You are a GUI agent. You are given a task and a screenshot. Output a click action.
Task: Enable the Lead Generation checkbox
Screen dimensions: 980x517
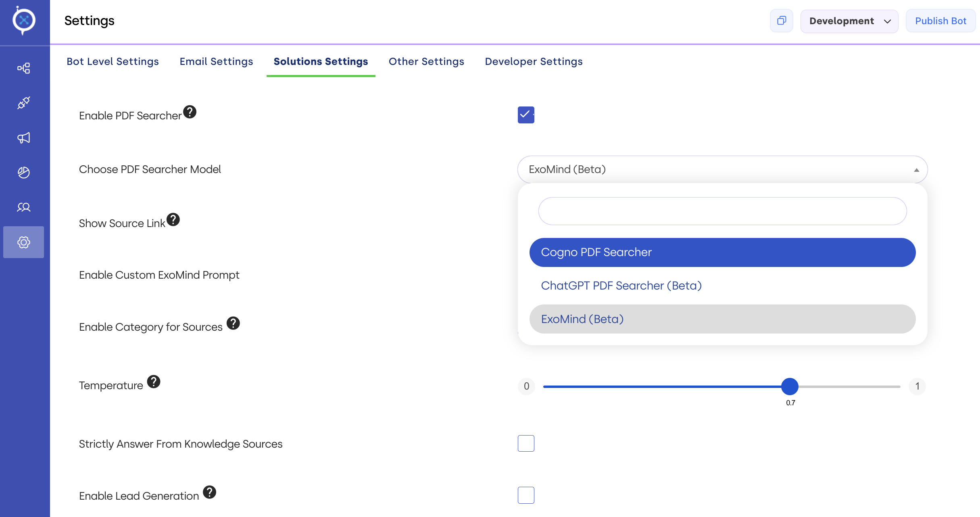(x=526, y=495)
